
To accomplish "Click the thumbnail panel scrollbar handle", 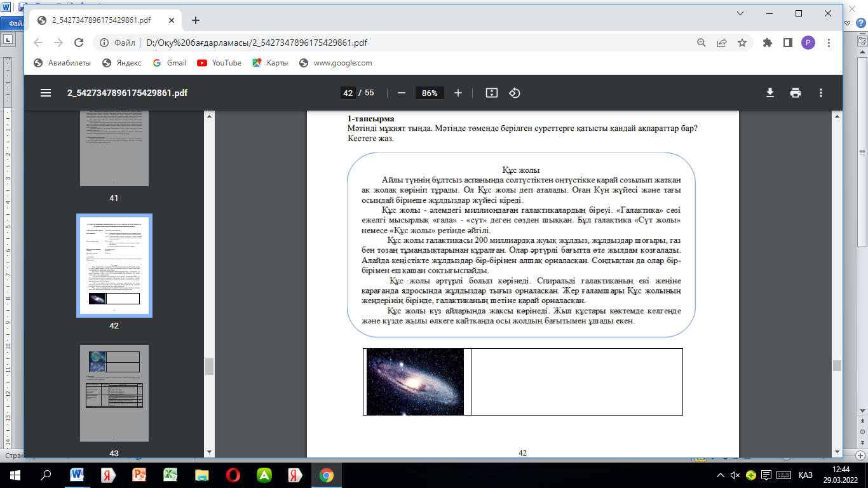I will click(x=209, y=366).
